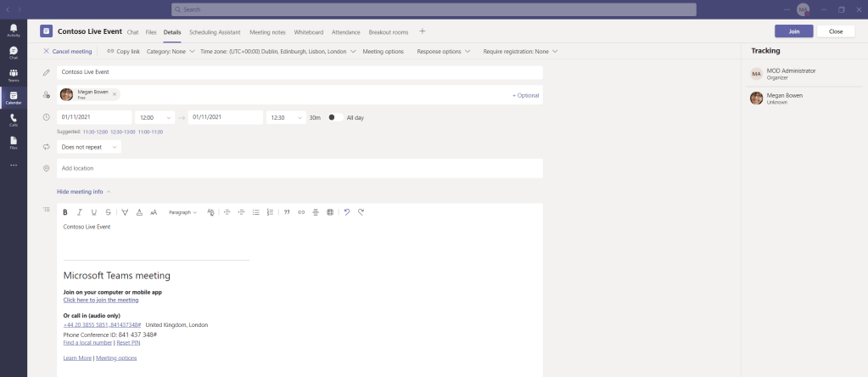The image size is (868, 377).
Task: Open Calls in the left sidebar
Action: coord(13,120)
